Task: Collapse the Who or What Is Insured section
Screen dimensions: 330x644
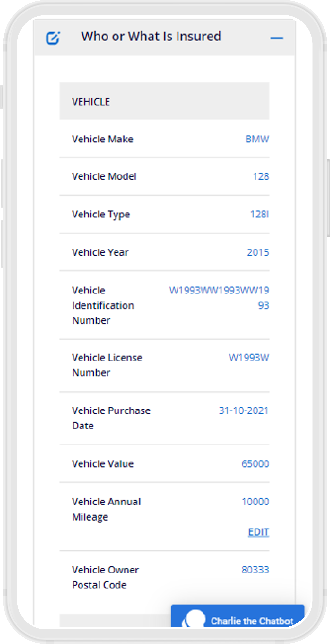Action: (x=277, y=38)
